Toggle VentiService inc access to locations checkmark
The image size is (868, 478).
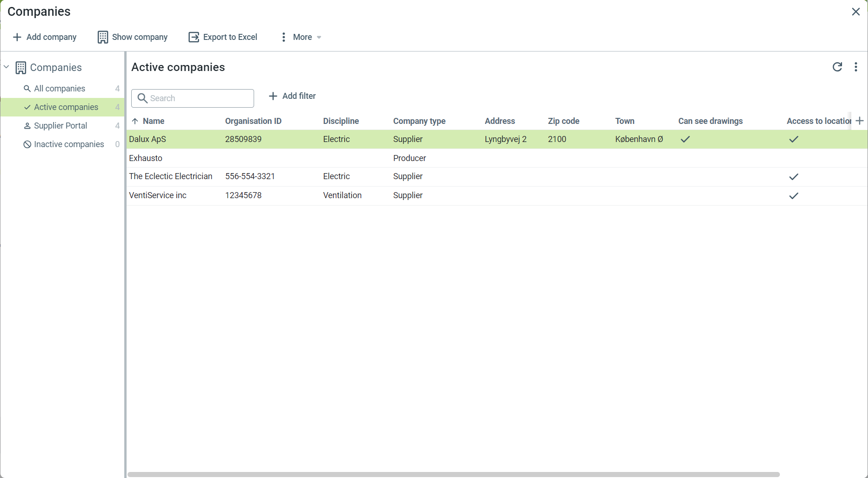tap(793, 196)
